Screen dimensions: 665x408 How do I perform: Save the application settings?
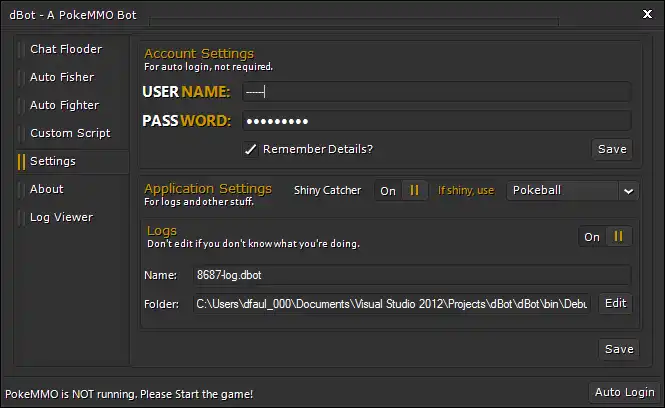pos(619,349)
